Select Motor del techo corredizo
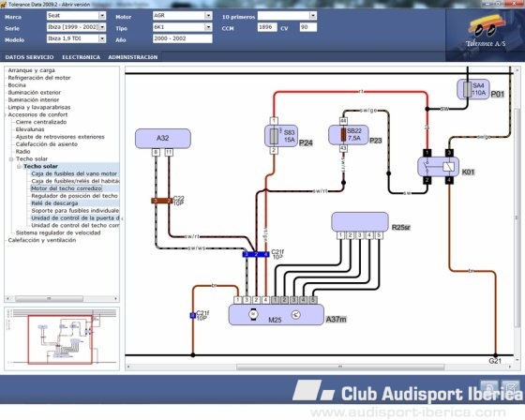525x420 pixels. pos(66,188)
